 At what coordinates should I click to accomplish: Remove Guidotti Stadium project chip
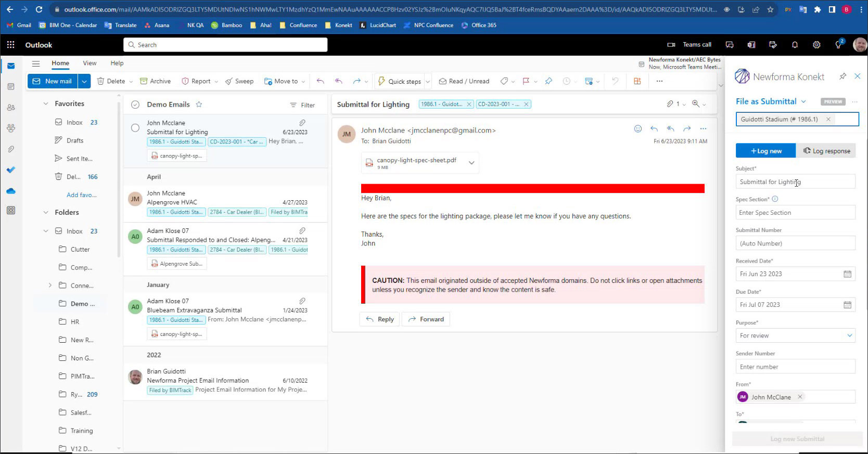point(828,119)
